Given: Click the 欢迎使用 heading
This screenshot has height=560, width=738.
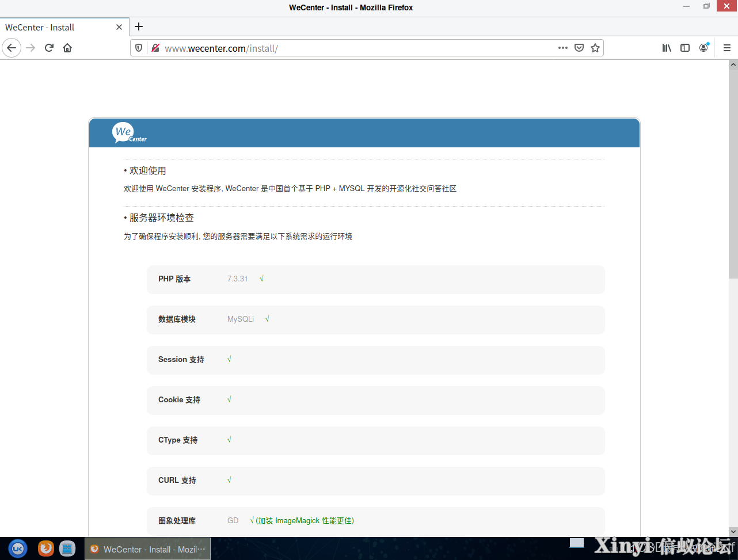Looking at the screenshot, I should [148, 170].
